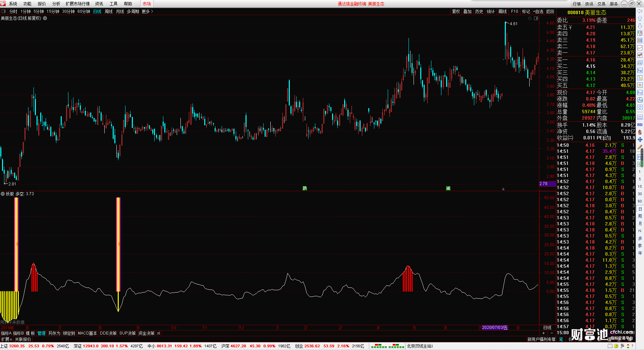
Task: Select the 市场 tab
Action: point(147,4)
